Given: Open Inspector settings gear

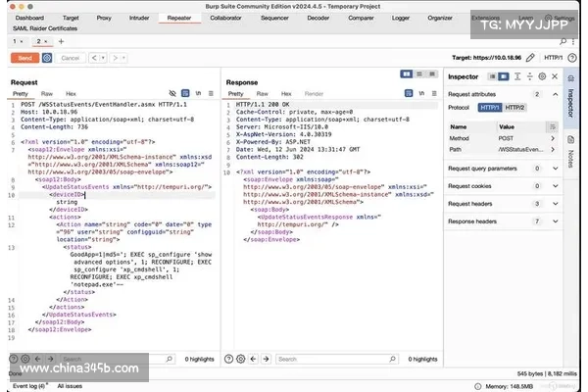Looking at the screenshot, I should point(542,76).
